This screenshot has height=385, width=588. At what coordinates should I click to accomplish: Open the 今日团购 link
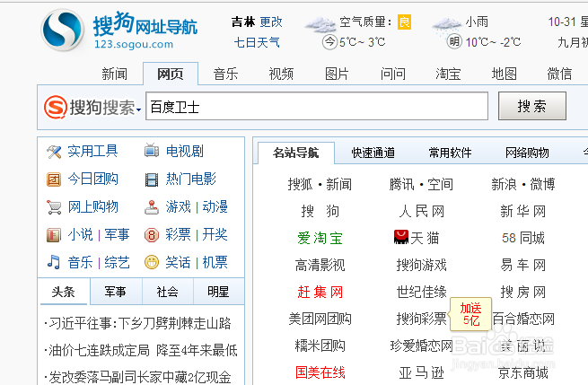92,179
